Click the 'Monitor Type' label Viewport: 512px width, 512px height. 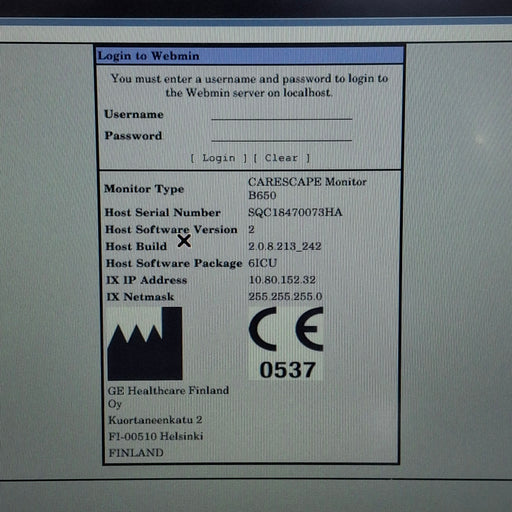(144, 189)
